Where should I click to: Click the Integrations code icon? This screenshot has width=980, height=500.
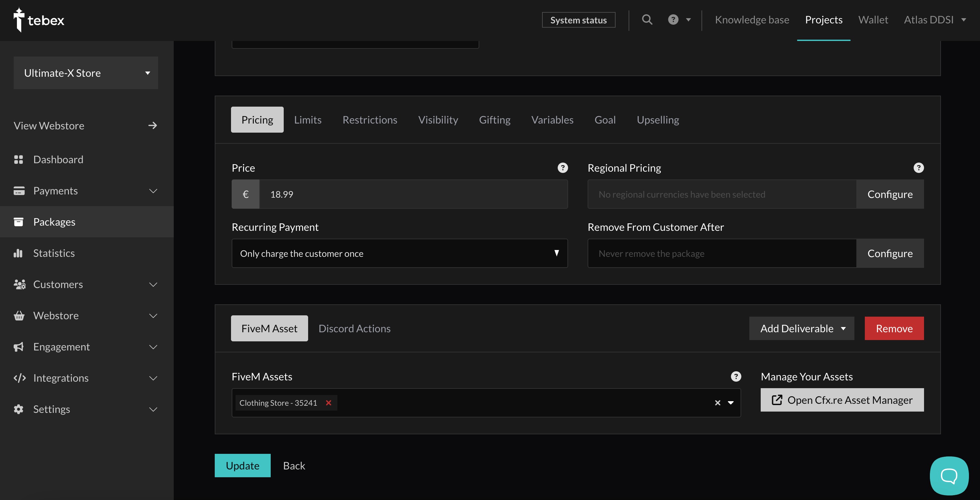click(x=20, y=377)
